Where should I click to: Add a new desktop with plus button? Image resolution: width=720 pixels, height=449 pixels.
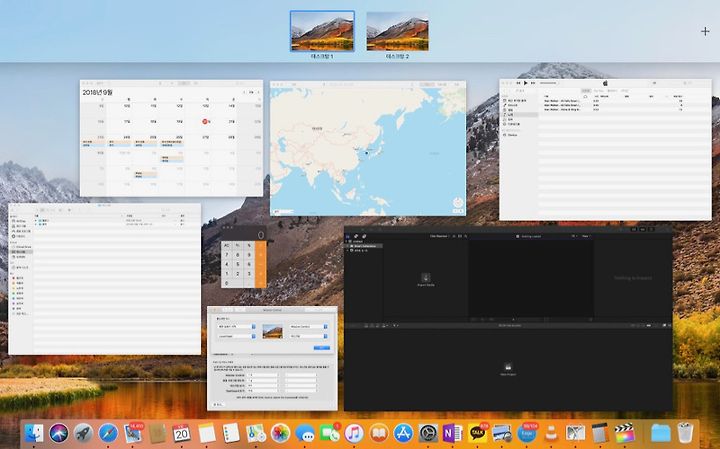(x=705, y=31)
